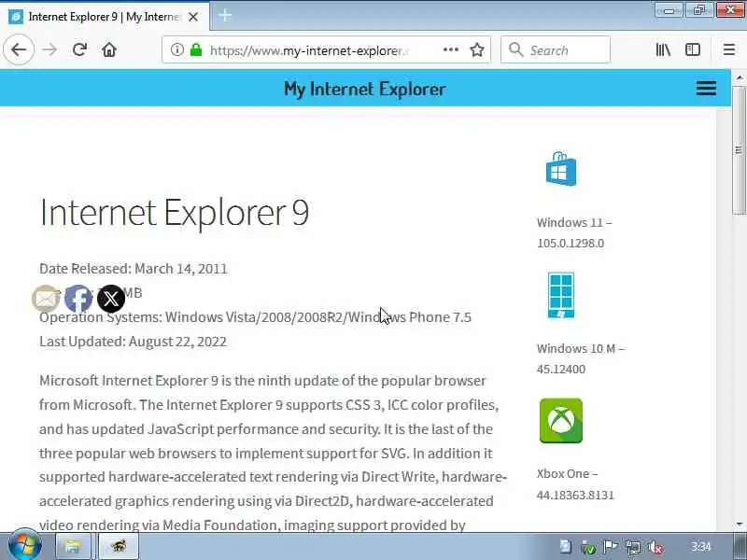The width and height of the screenshot is (747, 560).
Task: Open Windows 11 – 105.0.1298.0 link
Action: tap(574, 232)
